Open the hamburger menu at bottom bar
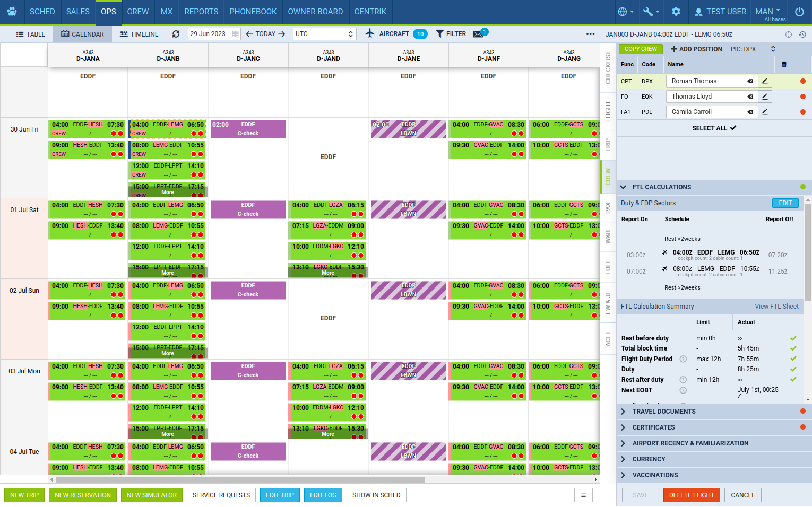The width and height of the screenshot is (812, 507). 583,495
